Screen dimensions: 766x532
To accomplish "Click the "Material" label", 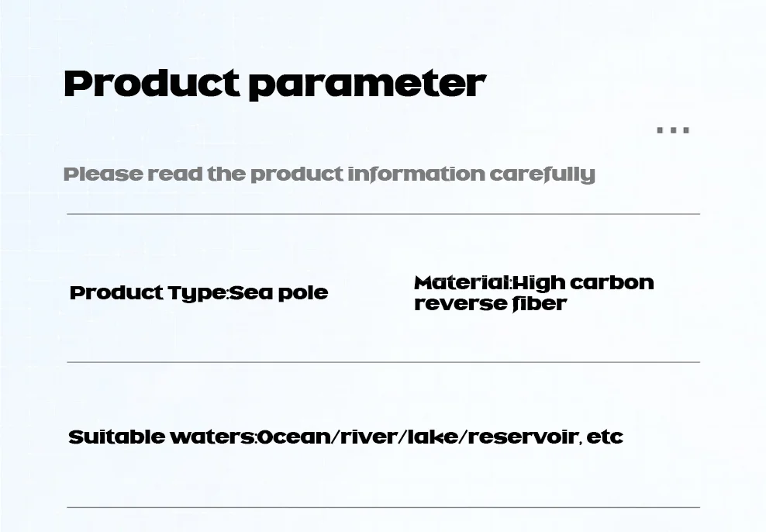I will 461,282.
